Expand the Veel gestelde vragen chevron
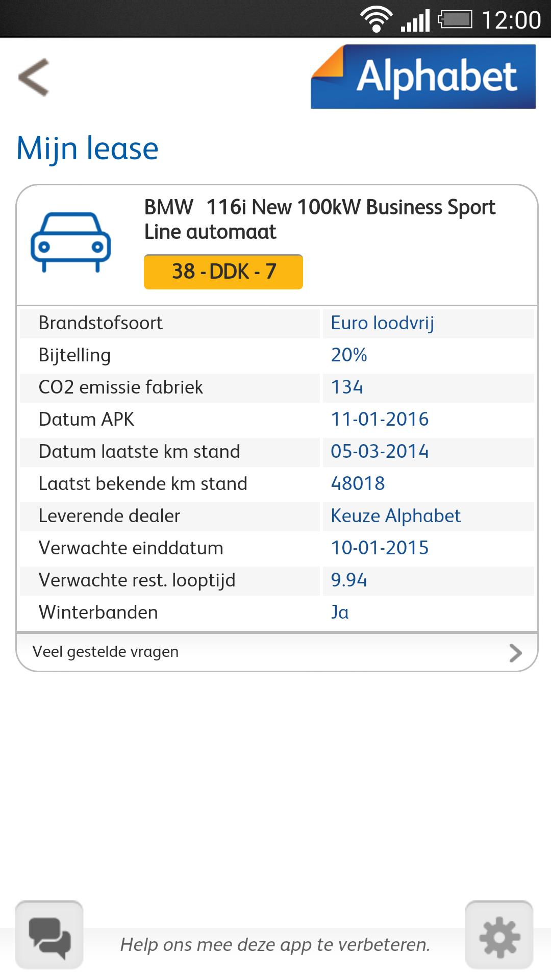Viewport: 551px width, 980px height. [x=515, y=652]
